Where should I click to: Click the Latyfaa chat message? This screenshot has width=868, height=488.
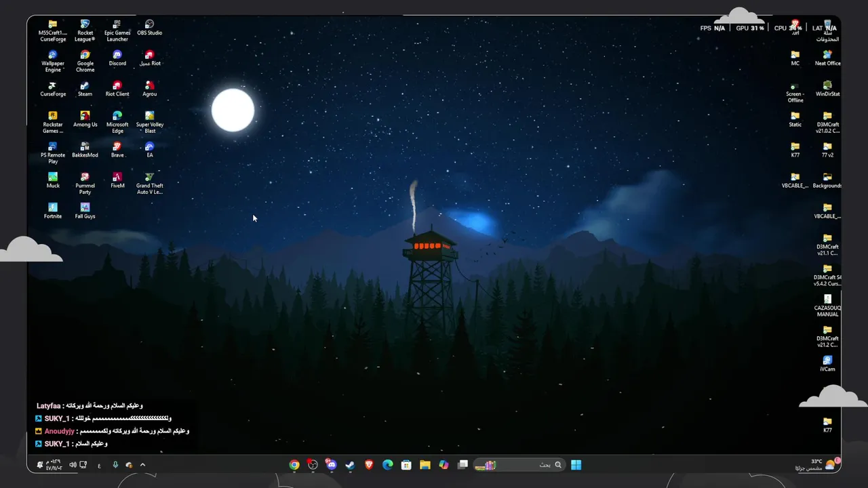pyautogui.click(x=90, y=405)
